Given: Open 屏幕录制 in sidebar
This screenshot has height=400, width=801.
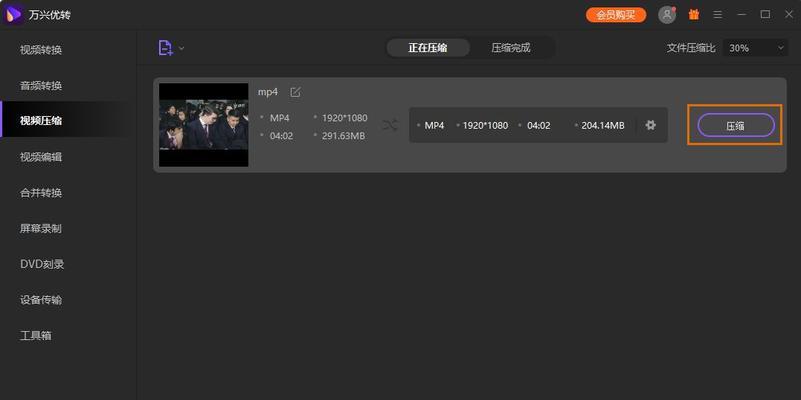Looking at the screenshot, I should coord(41,228).
